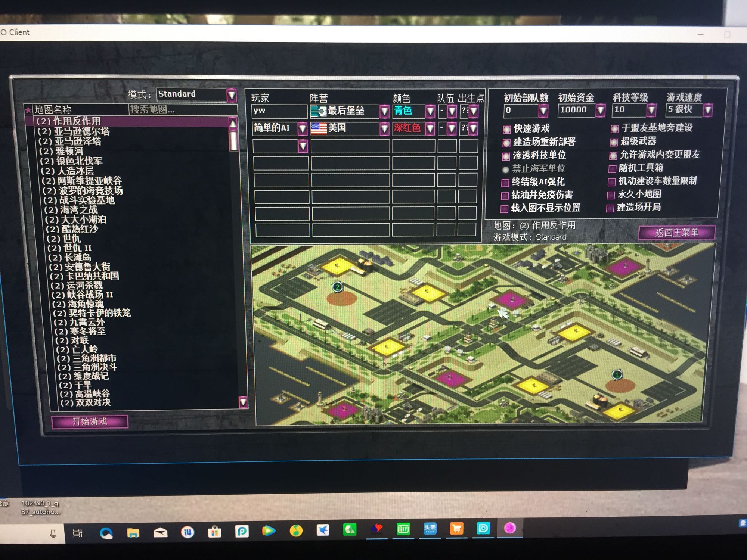Screen dimensions: 747x560
Task: Open the 游戏速度 dropdown arrow
Action: click(707, 110)
